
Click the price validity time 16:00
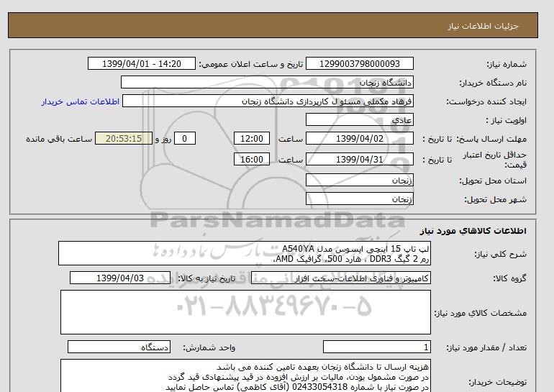252,159
